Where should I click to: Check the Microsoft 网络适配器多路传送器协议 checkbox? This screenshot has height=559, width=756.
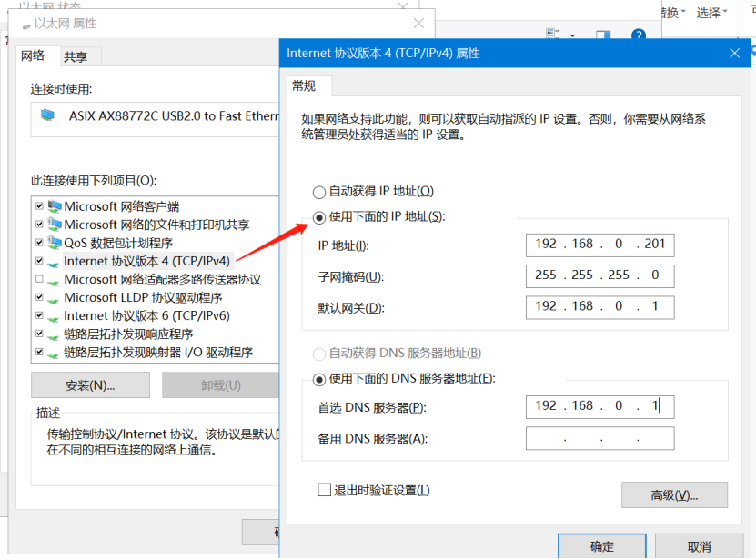[38, 279]
